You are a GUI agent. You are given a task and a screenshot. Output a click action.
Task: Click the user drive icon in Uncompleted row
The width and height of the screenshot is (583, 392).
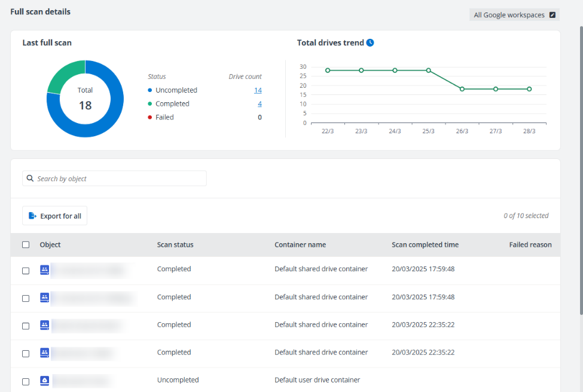[45, 380]
